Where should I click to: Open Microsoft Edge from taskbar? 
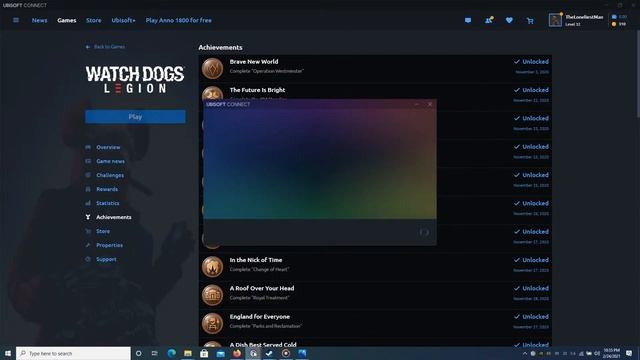[x=171, y=353]
